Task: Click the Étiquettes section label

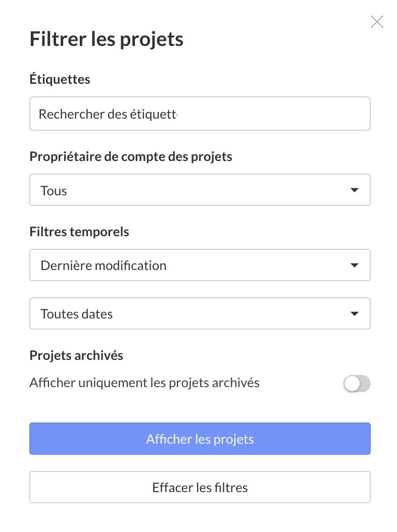Action: pyautogui.click(x=60, y=79)
